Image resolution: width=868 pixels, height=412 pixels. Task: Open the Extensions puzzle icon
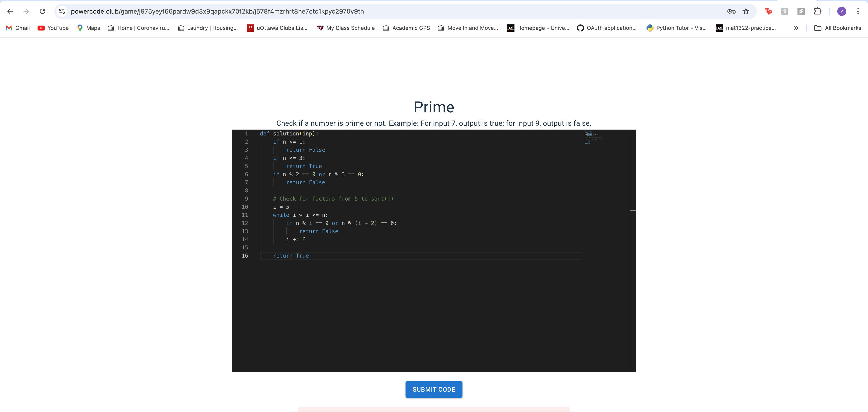[817, 12]
